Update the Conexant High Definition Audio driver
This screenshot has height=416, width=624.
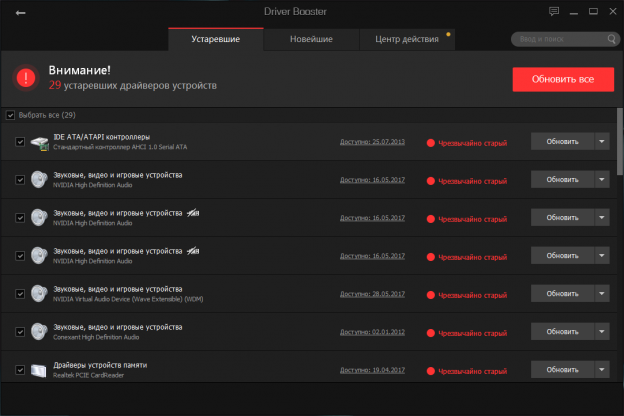click(x=562, y=331)
